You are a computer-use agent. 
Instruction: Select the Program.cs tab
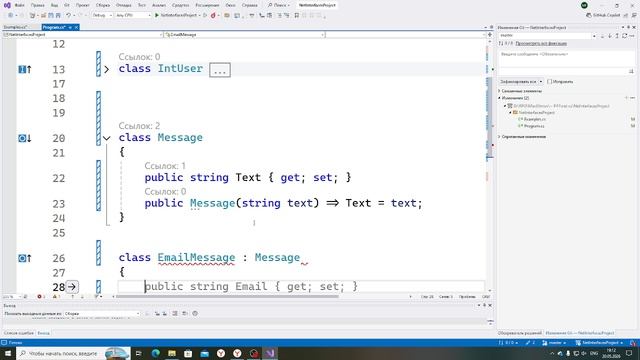click(x=54, y=27)
